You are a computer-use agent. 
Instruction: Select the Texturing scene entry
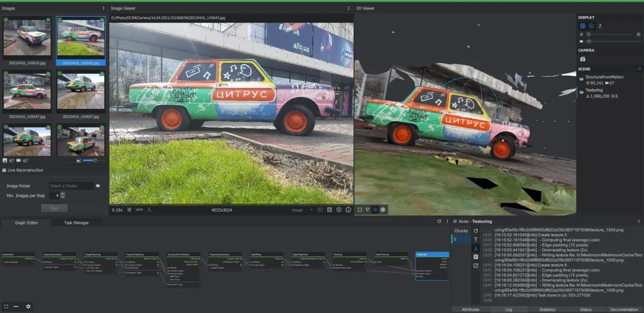click(610, 93)
